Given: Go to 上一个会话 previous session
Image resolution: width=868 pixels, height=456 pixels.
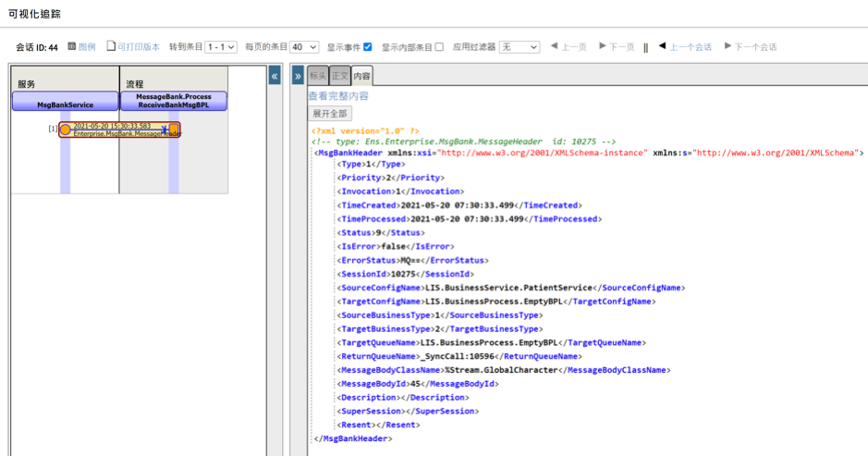Looking at the screenshot, I should tap(685, 47).
